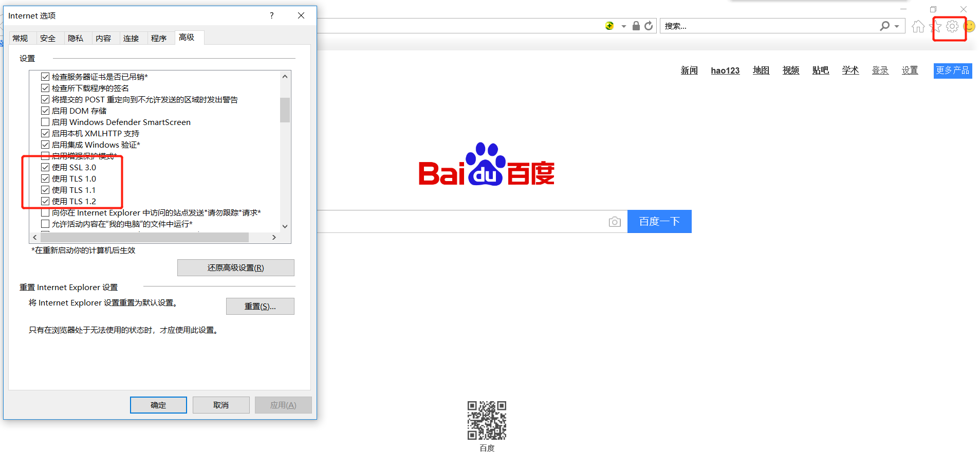
Task: Click the Baidu logo
Action: point(487,165)
